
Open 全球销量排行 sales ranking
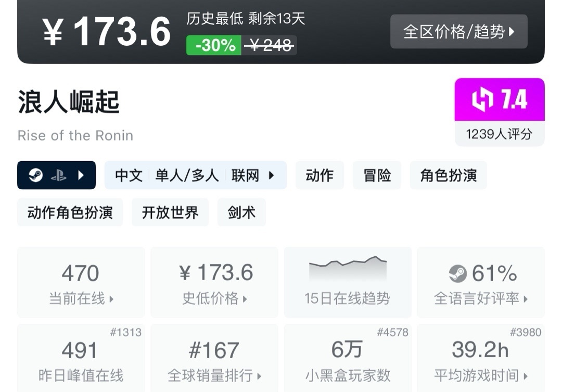214,375
